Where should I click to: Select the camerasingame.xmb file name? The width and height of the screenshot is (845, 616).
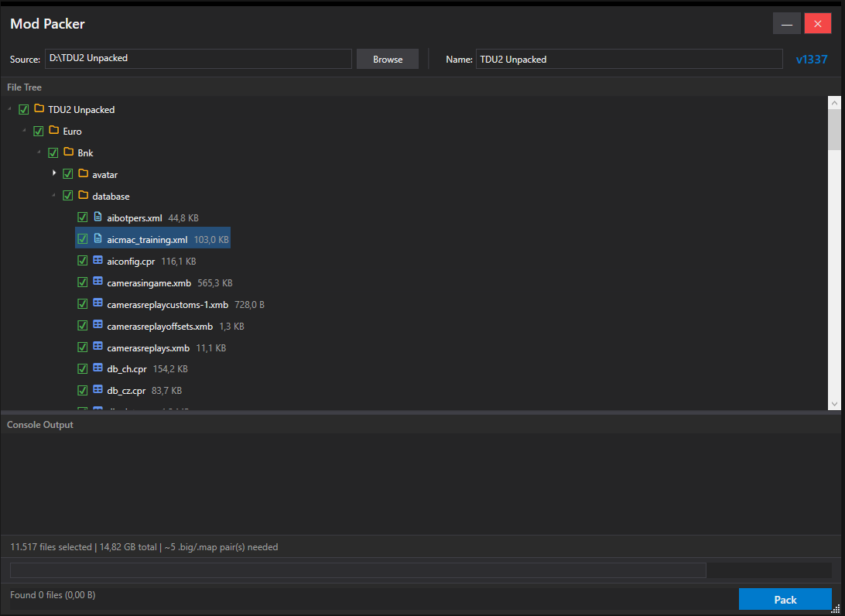(x=149, y=282)
